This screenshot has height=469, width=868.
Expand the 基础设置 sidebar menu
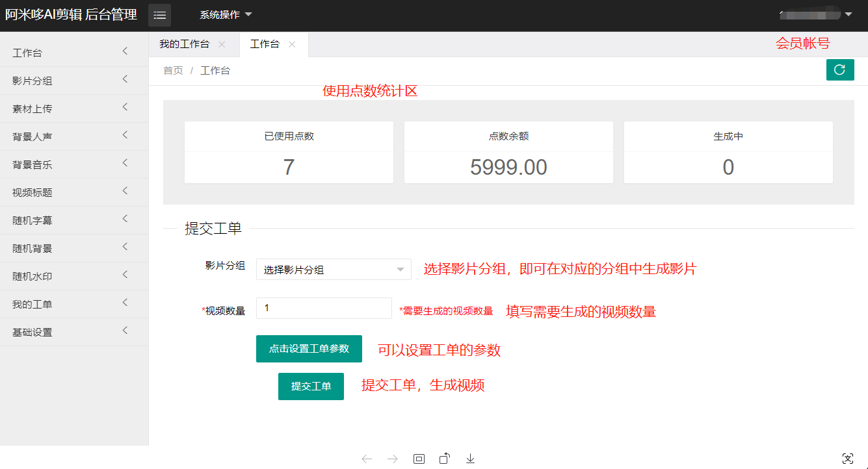pos(74,332)
